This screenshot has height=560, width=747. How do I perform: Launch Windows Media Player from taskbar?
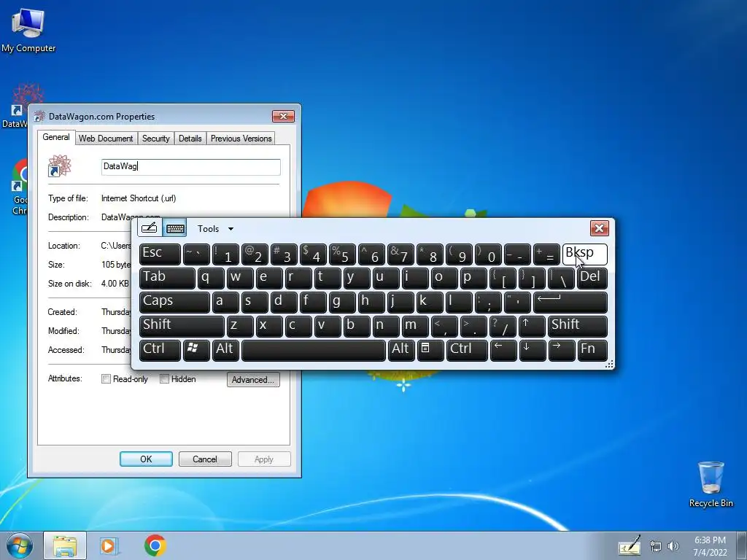(109, 545)
